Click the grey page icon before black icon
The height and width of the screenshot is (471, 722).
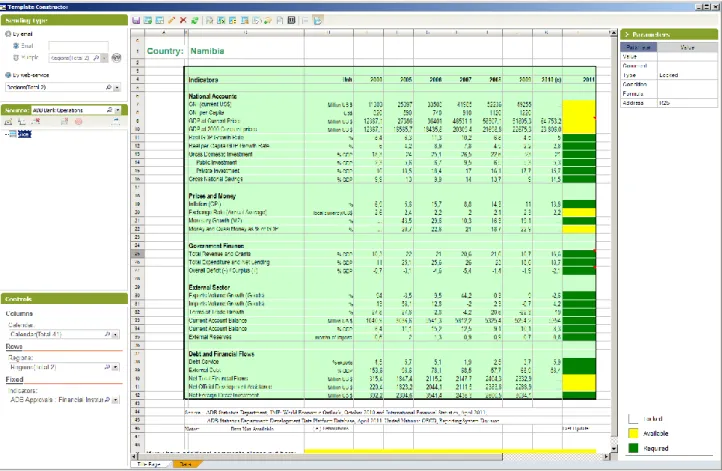tap(279, 20)
